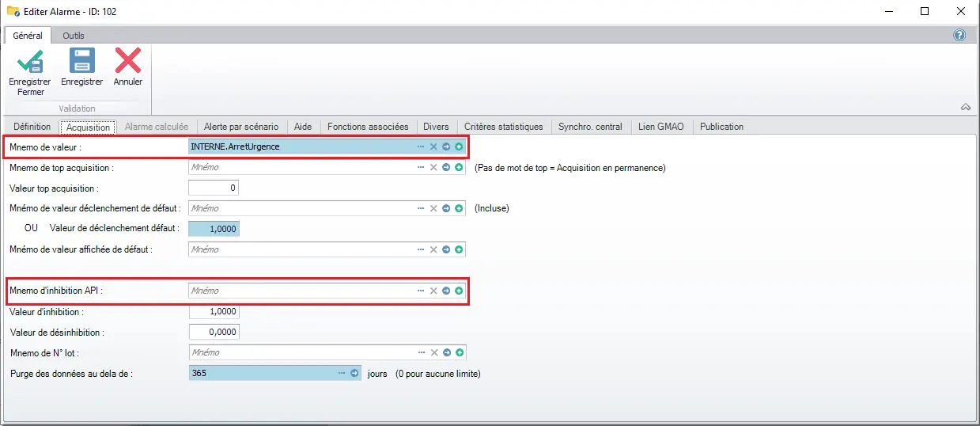Add new valeur déclenchement de défaut mnemonic
This screenshot has height=426, width=980.
[459, 208]
